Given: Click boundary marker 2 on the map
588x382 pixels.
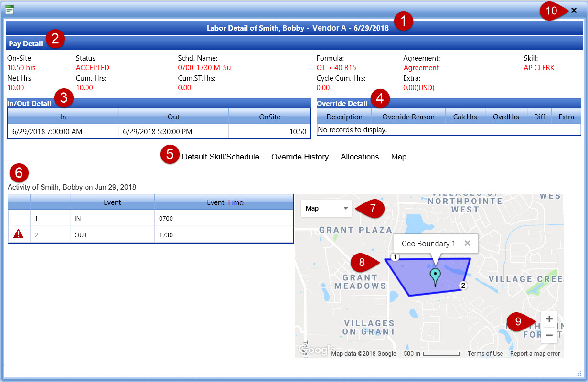Looking at the screenshot, I should click(462, 286).
